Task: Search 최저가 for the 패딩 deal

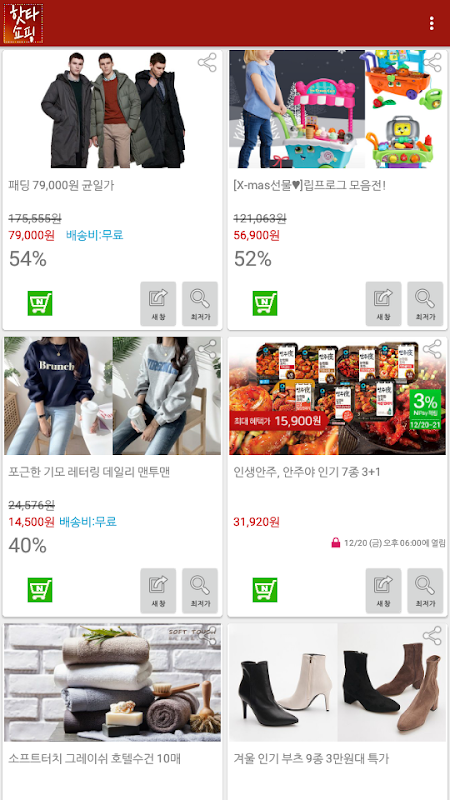Action: pos(200,304)
